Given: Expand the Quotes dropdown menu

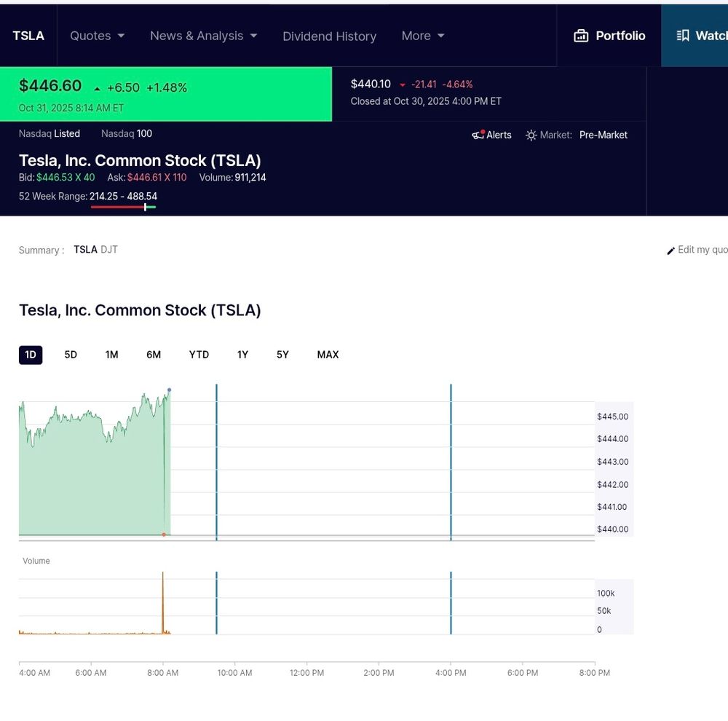Looking at the screenshot, I should pyautogui.click(x=97, y=36).
